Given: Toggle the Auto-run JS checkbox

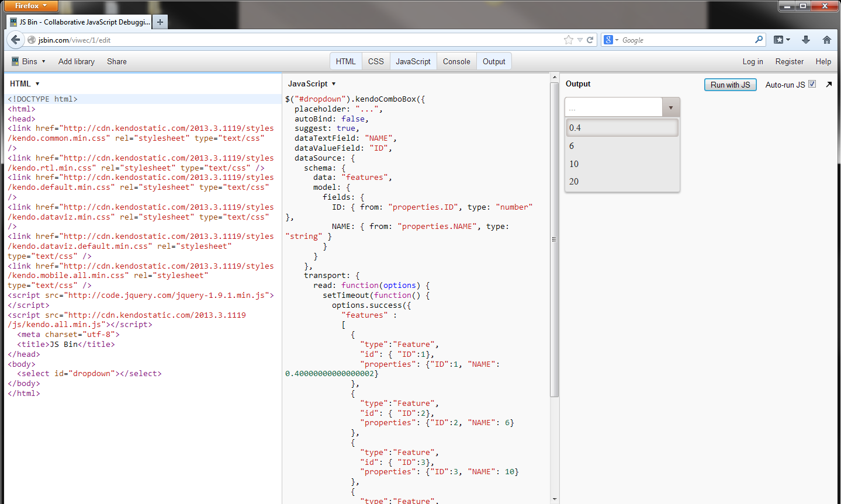Looking at the screenshot, I should 812,84.
